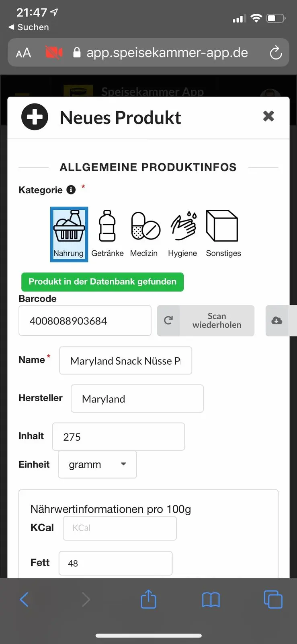Image resolution: width=297 pixels, height=644 pixels.
Task: Open Safari bookmarks book icon
Action: (x=211, y=600)
